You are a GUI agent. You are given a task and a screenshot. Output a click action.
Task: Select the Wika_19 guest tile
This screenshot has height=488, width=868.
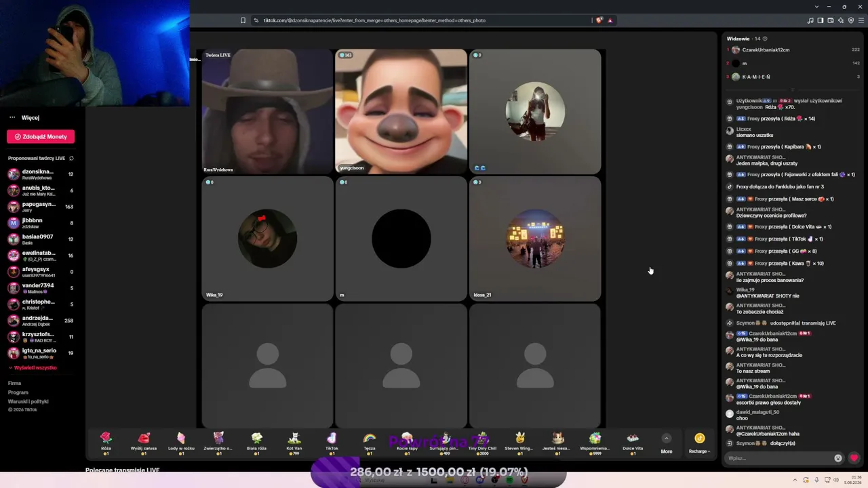(x=267, y=239)
